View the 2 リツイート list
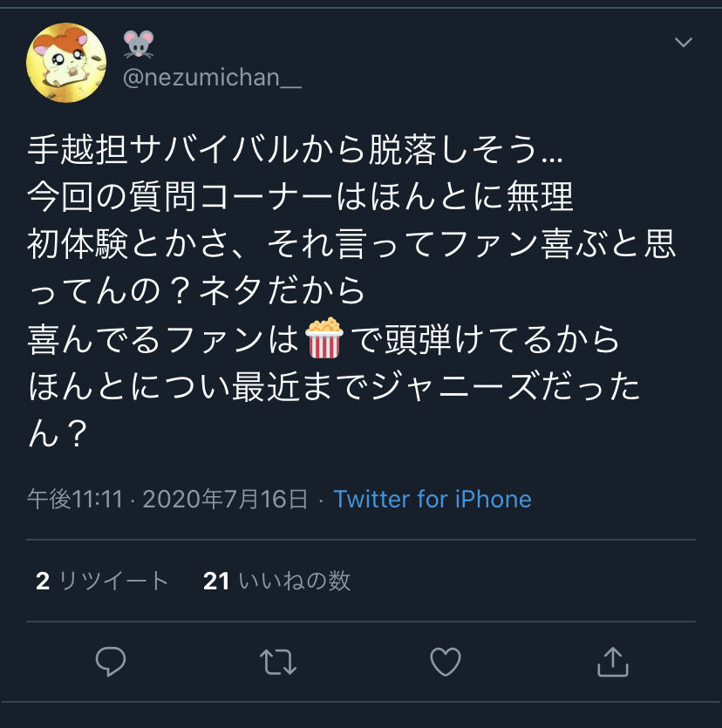The height and width of the screenshot is (728, 722). point(102,581)
